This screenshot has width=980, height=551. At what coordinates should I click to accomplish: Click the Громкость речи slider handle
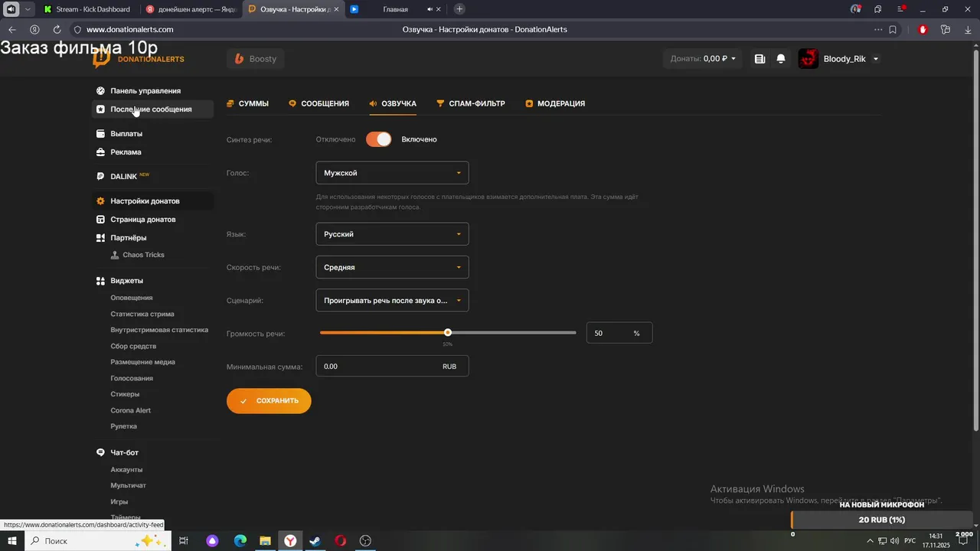[448, 333]
